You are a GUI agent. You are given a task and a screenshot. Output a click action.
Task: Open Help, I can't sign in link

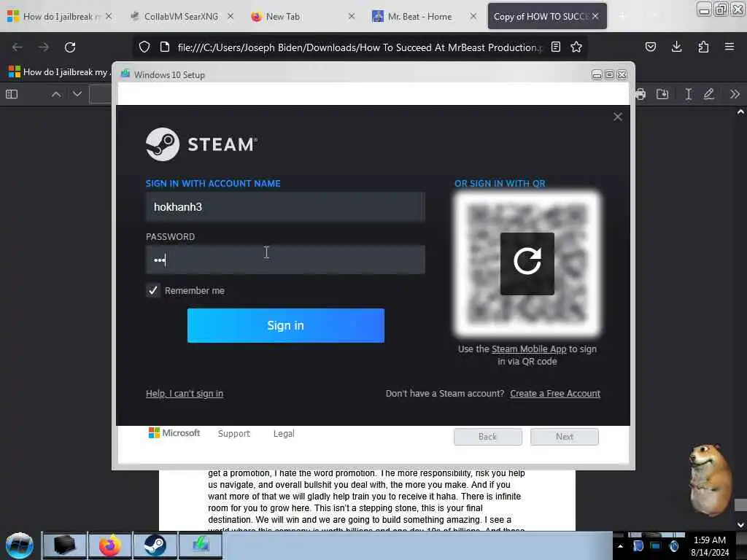coord(185,393)
